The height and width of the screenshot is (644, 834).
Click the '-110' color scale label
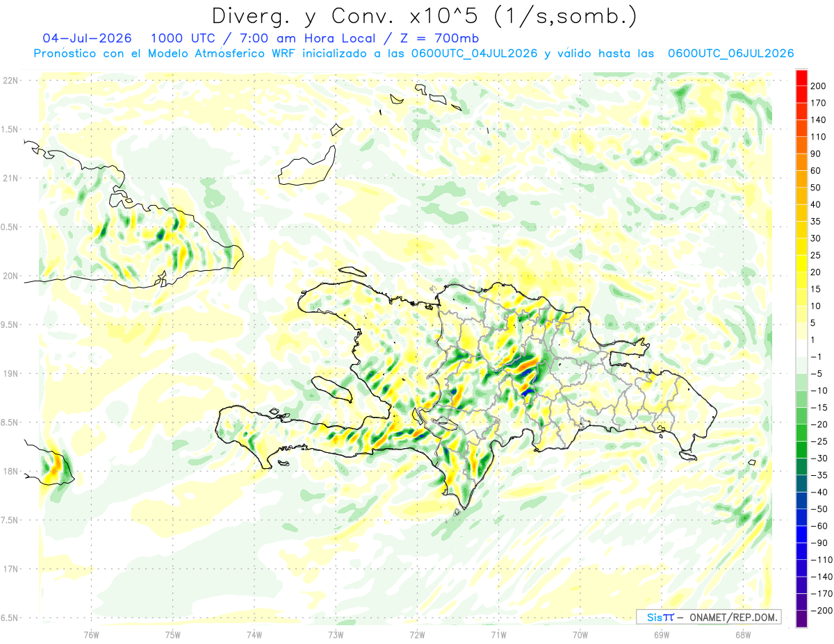[x=821, y=560]
